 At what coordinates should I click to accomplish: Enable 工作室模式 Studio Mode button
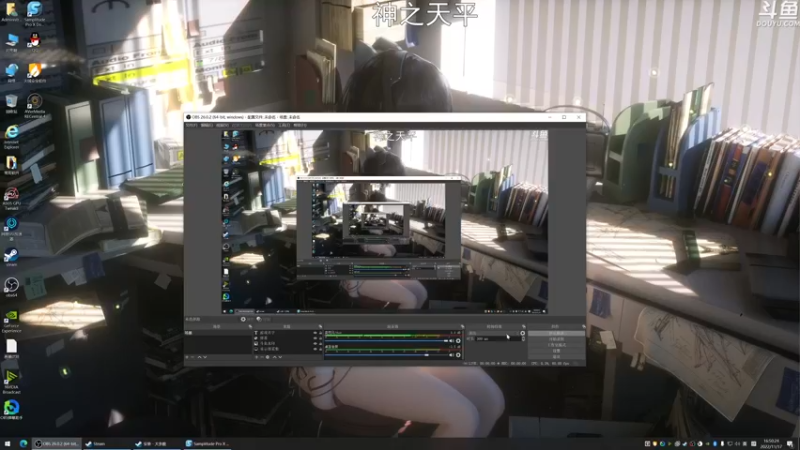tap(557, 345)
